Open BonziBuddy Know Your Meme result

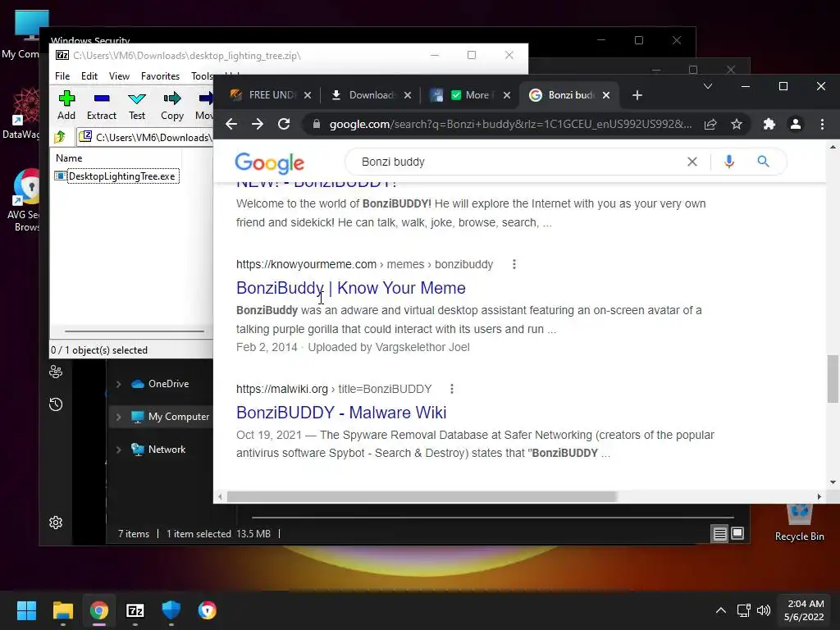tap(351, 288)
